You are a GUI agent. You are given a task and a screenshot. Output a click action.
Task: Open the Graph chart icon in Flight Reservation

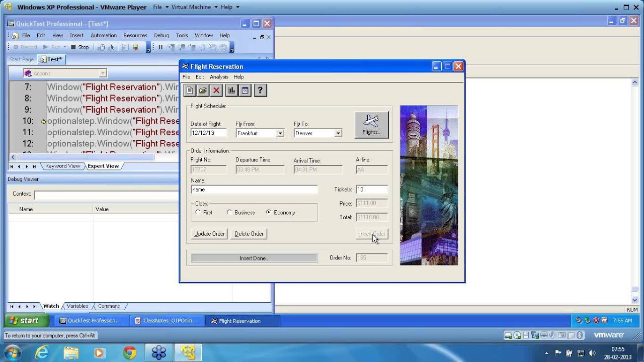[x=231, y=90]
